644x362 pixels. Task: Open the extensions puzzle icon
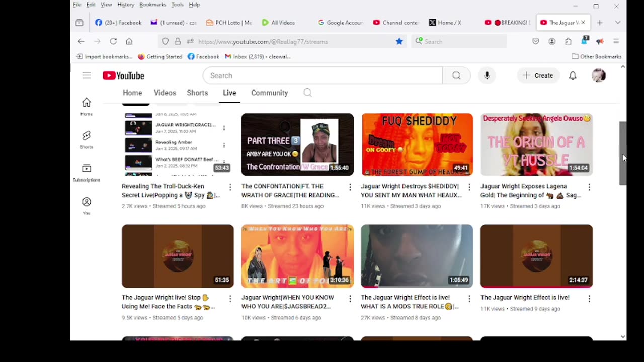coord(568,41)
